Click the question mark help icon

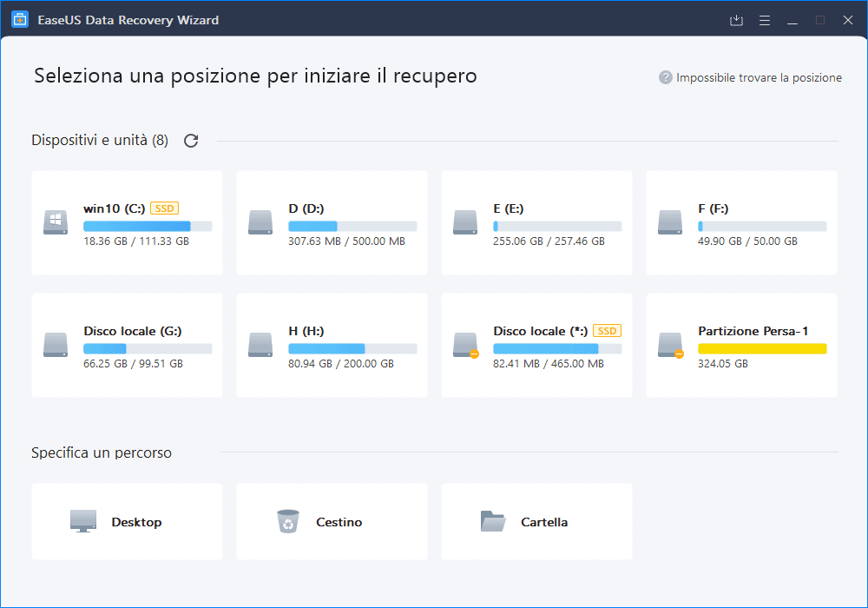pyautogui.click(x=666, y=77)
